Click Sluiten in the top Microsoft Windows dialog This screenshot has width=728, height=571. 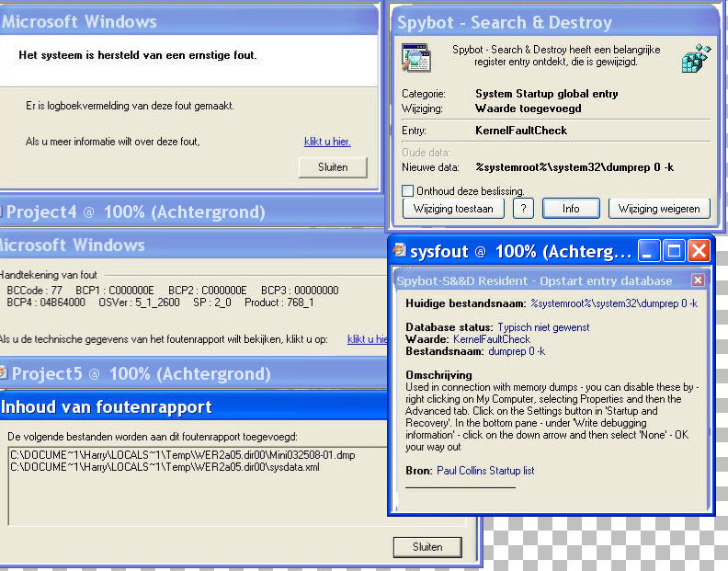333,167
